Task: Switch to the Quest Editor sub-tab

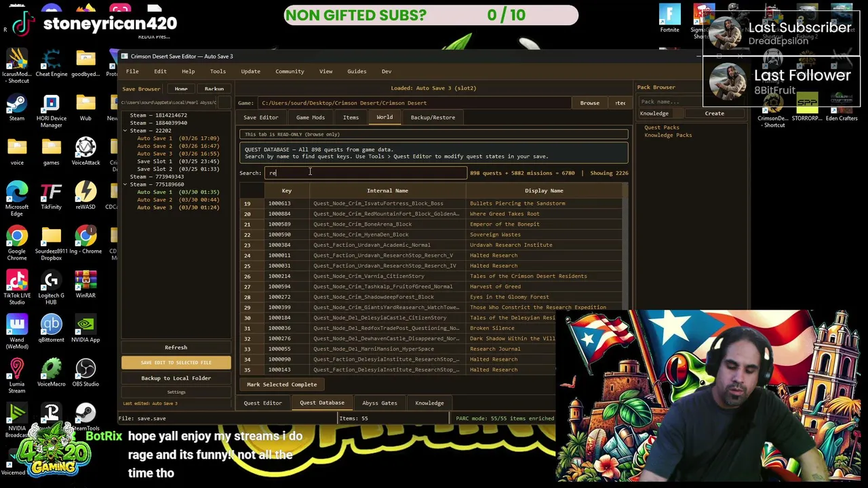Action: tap(262, 403)
